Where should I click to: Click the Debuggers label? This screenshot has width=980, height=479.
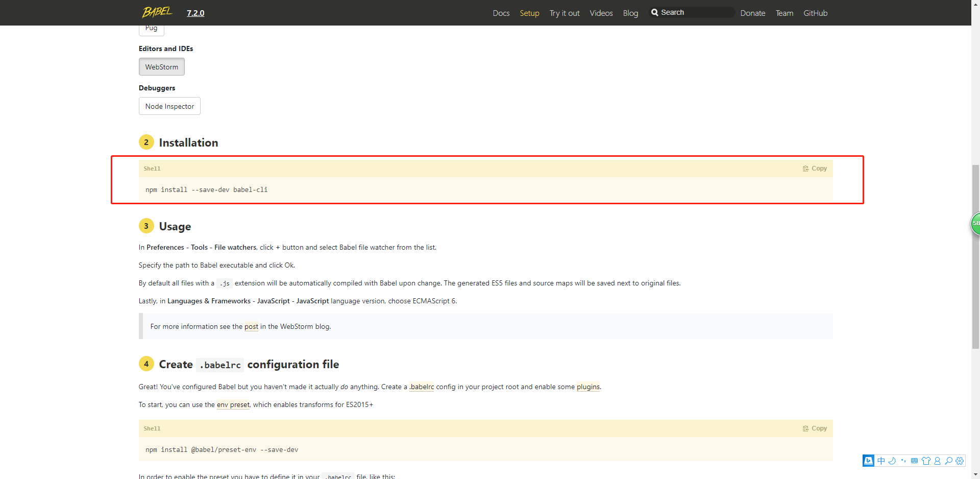pos(157,88)
